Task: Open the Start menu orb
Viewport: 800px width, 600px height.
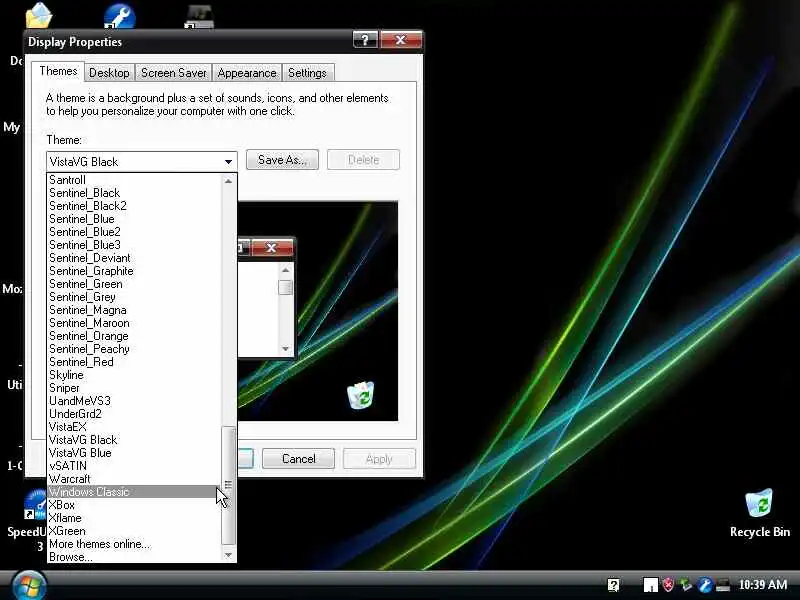Action: pyautogui.click(x=29, y=586)
